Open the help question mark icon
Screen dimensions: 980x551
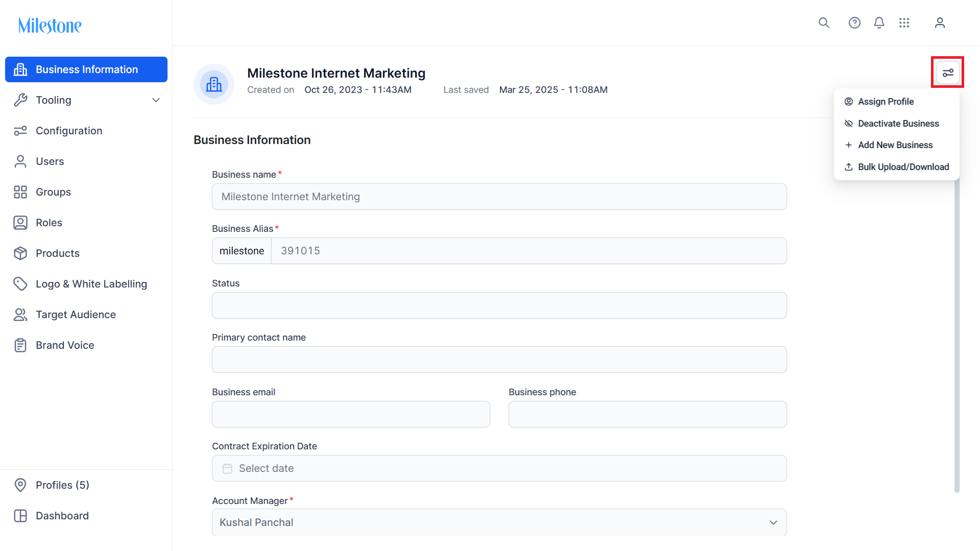click(854, 23)
